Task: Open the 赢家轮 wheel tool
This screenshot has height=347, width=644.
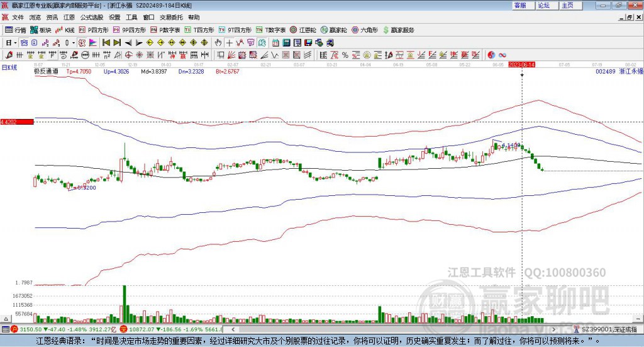Action: [x=333, y=30]
